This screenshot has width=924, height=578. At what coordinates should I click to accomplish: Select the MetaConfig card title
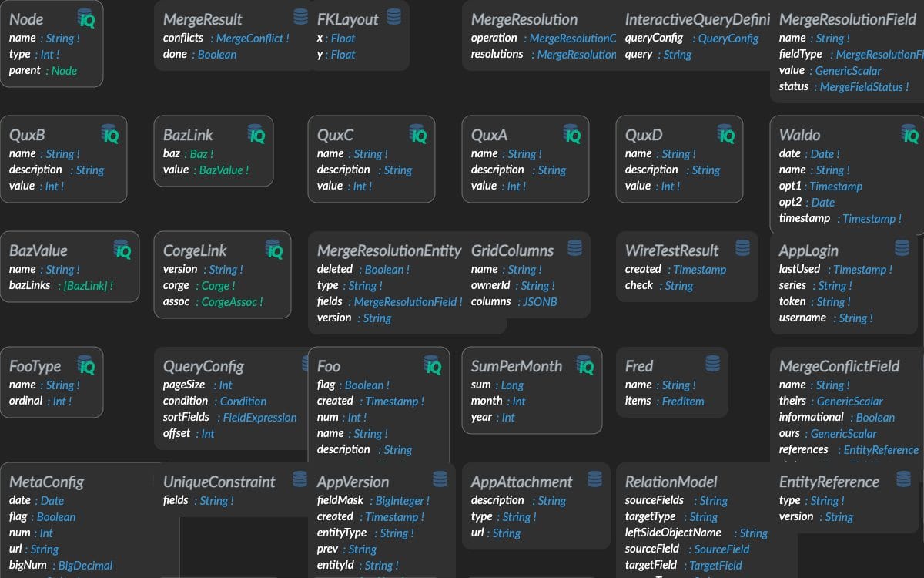46,482
